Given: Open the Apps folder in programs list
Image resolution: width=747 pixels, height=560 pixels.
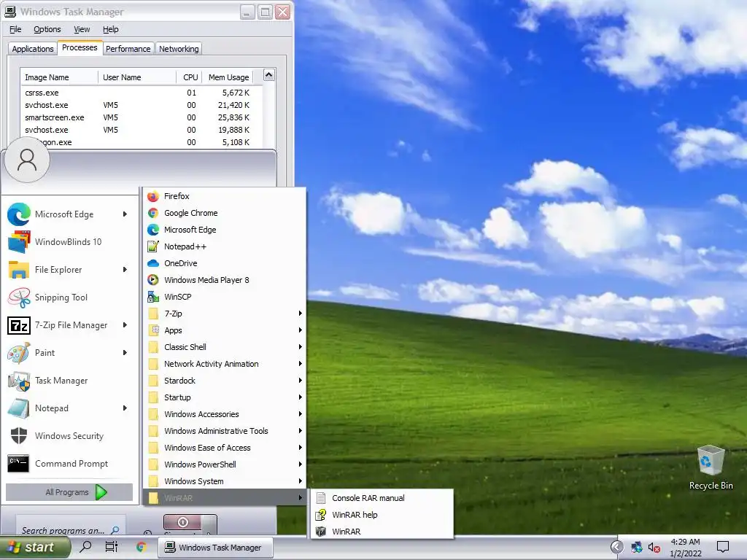Looking at the screenshot, I should tap(224, 330).
